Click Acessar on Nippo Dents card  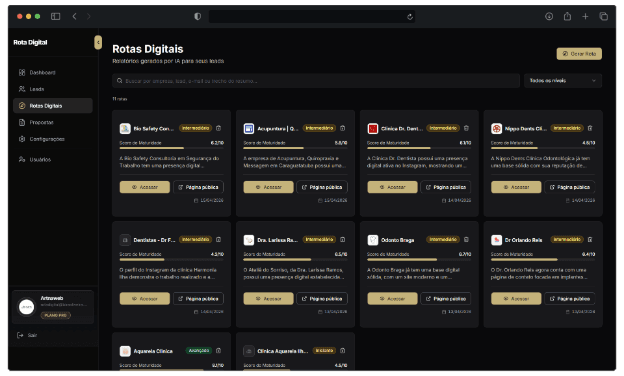point(516,187)
